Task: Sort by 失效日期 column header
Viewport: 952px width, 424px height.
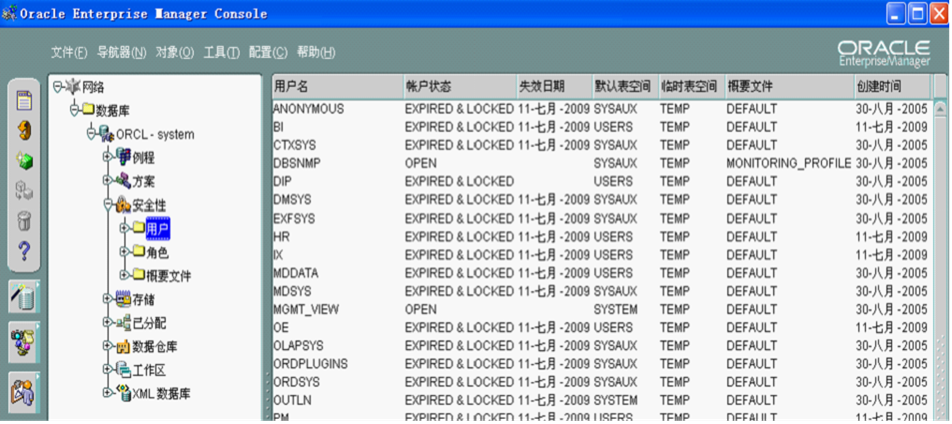Action: point(554,86)
